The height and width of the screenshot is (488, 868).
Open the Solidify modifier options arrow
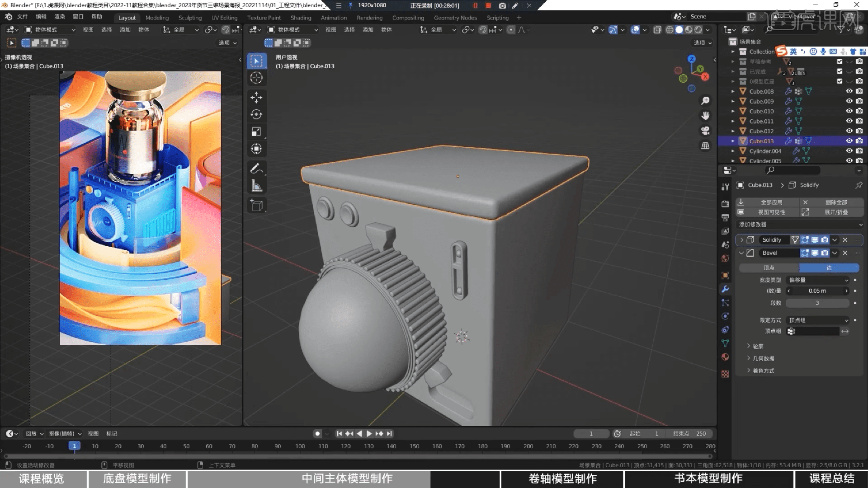click(835, 240)
